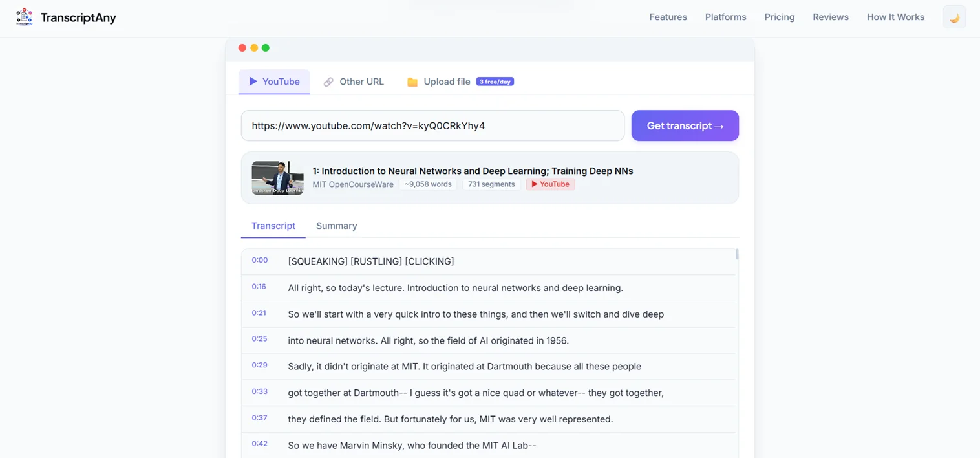Select the Transcript tab
This screenshot has width=980, height=458.
click(273, 226)
